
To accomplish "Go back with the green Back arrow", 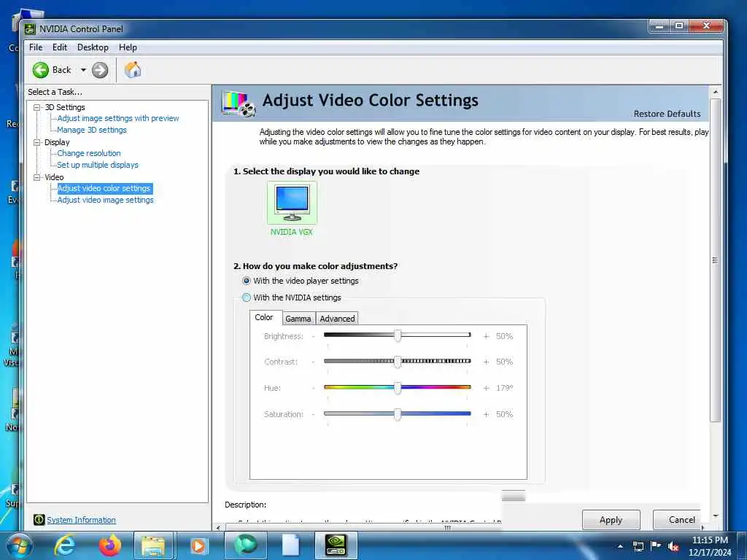I will click(41, 70).
